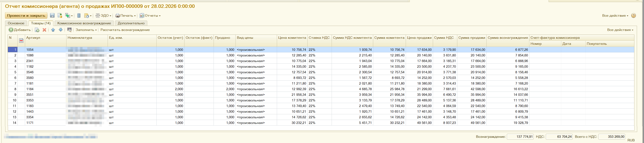The image size is (644, 143).
Task: Click the Провести и закрыть button
Action: pyautogui.click(x=26, y=15)
